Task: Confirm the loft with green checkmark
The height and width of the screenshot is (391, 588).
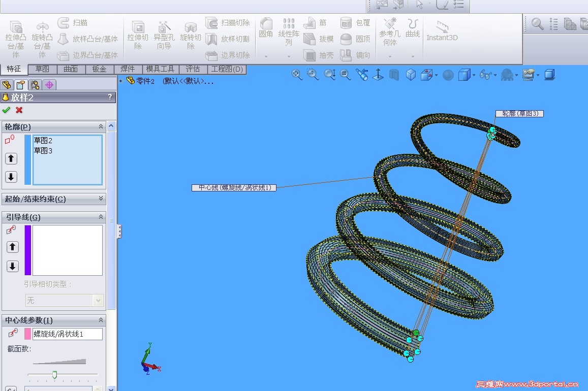Action: [6, 110]
